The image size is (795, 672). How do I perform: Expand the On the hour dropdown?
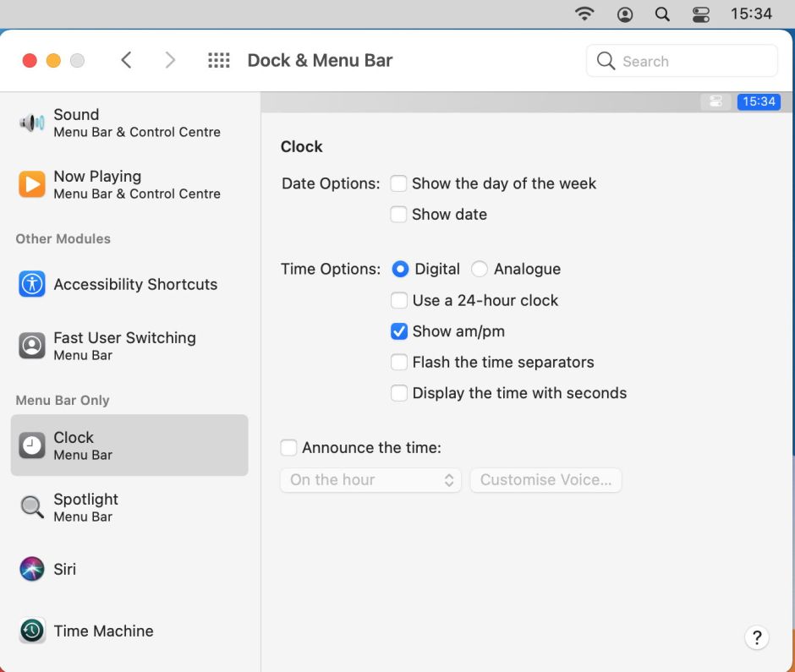point(370,480)
